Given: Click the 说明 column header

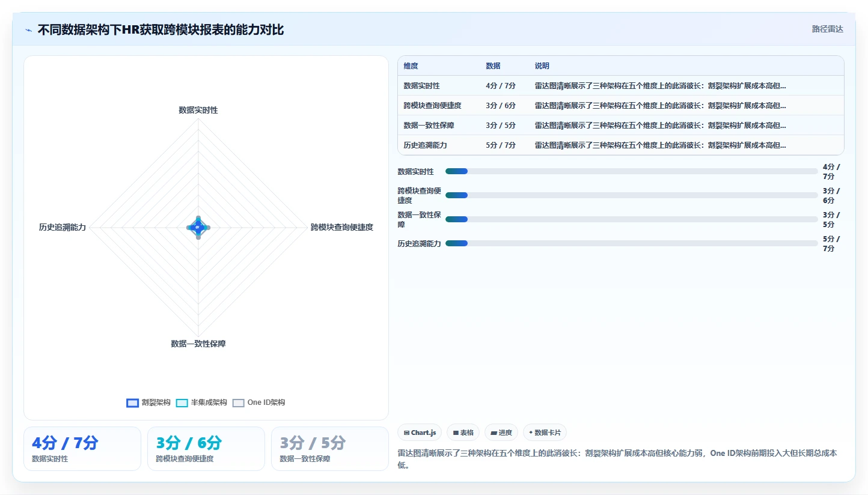Looking at the screenshot, I should tap(542, 65).
